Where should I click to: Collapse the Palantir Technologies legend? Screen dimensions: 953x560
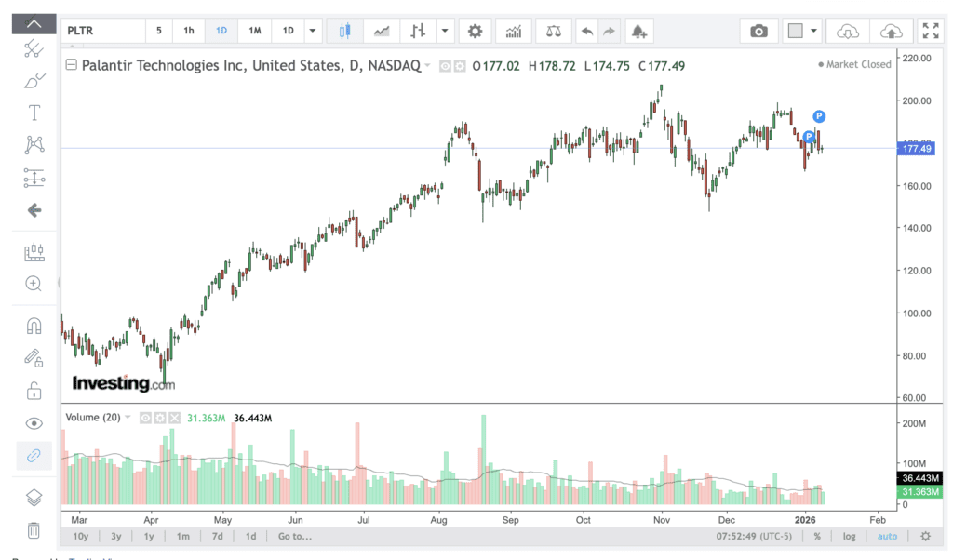(72, 65)
